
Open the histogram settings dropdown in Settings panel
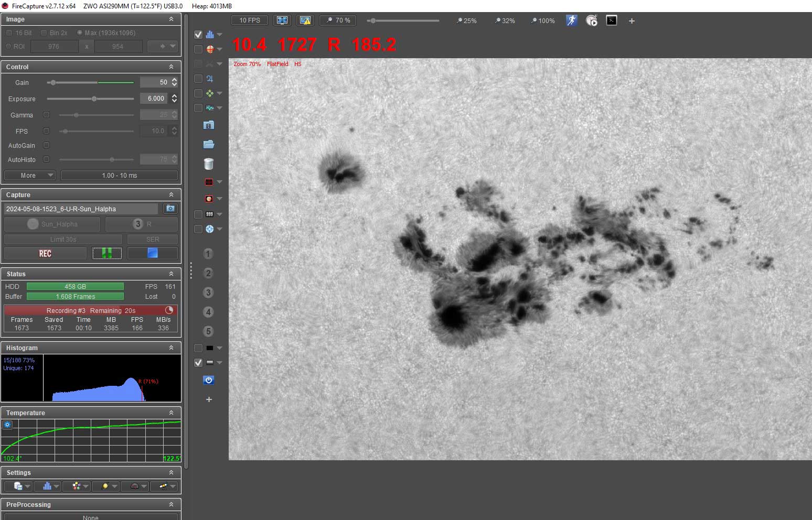[x=48, y=486]
